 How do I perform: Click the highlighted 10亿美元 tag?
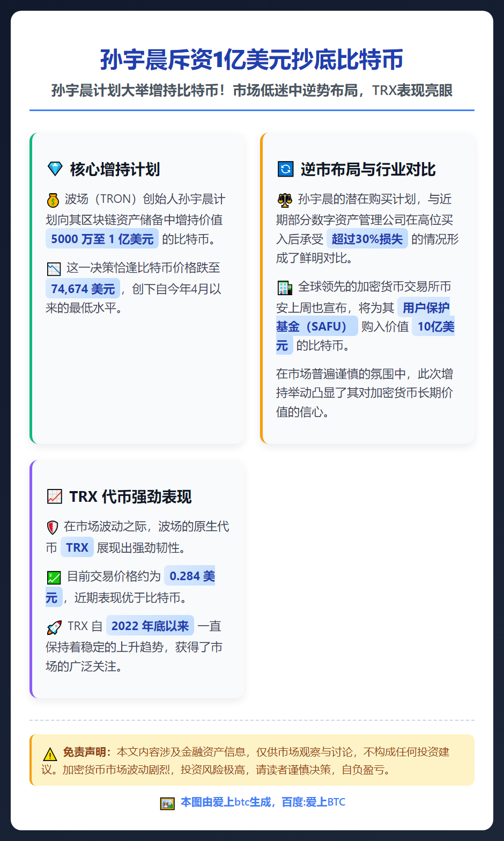coord(365,335)
